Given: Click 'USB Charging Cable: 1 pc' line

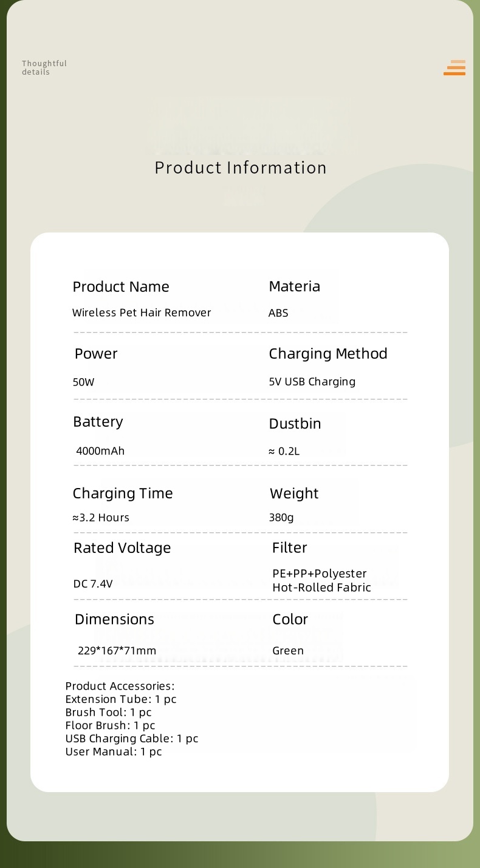Looking at the screenshot, I should (132, 739).
